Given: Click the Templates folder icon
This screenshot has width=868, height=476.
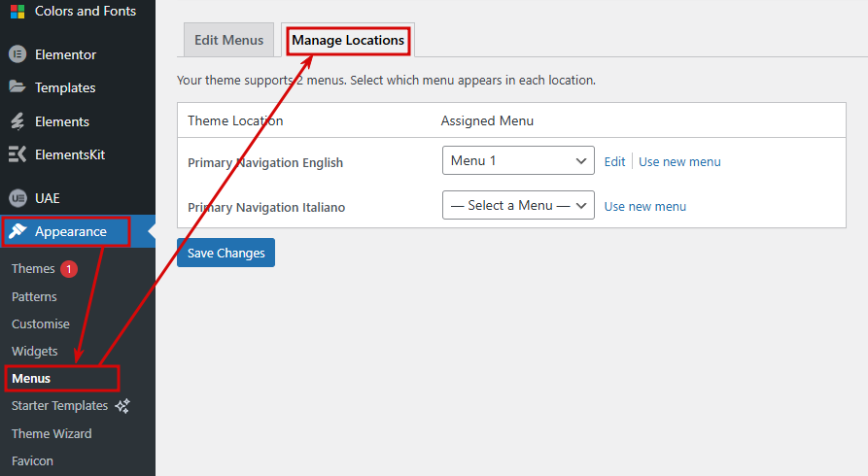Looking at the screenshot, I should click(x=17, y=86).
